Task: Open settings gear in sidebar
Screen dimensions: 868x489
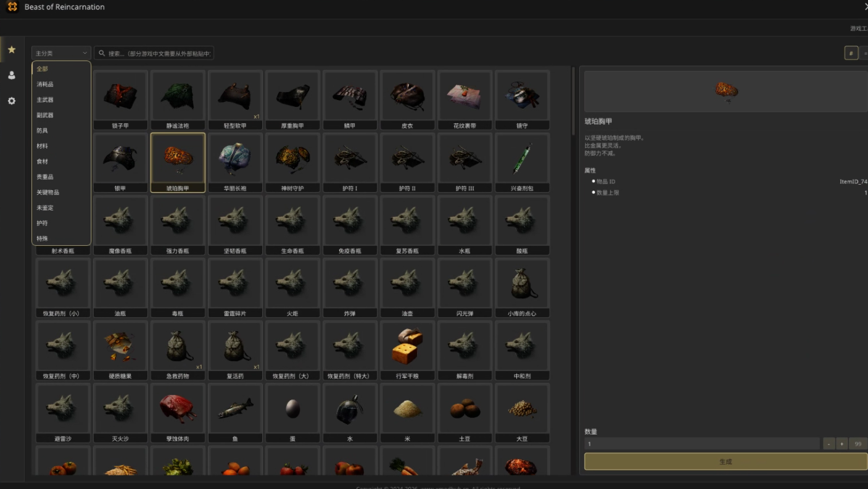Action: pos(12,101)
